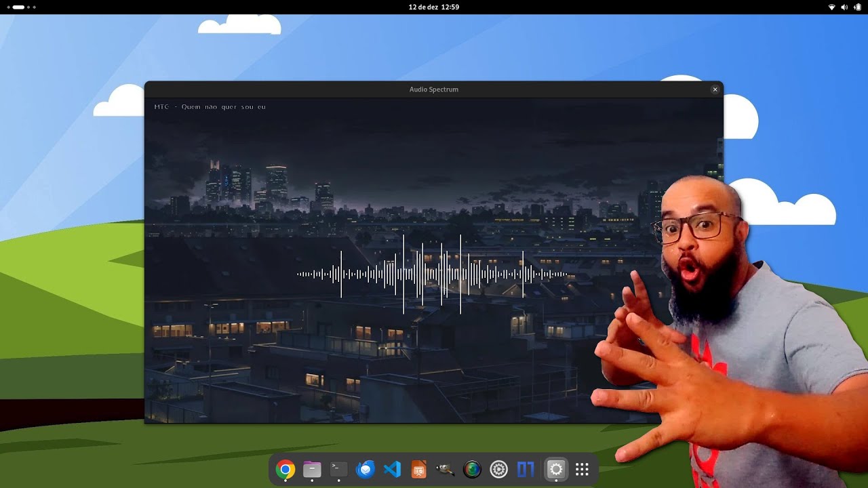This screenshot has height=488, width=868.
Task: Click the Audio Spectrum title bar text
Action: (434, 89)
